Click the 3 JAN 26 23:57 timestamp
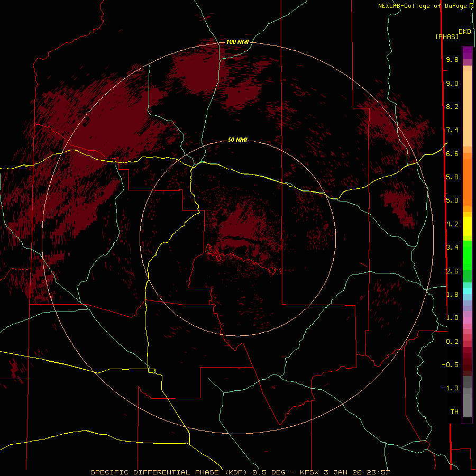Screen dimensions: 476x476 pos(357,472)
